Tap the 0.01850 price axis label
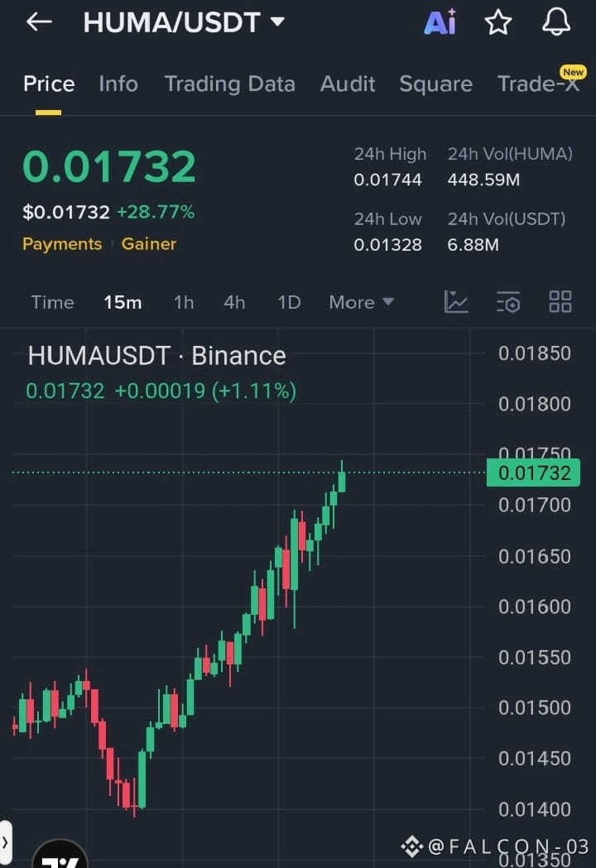Image resolution: width=596 pixels, height=868 pixels. click(x=535, y=353)
